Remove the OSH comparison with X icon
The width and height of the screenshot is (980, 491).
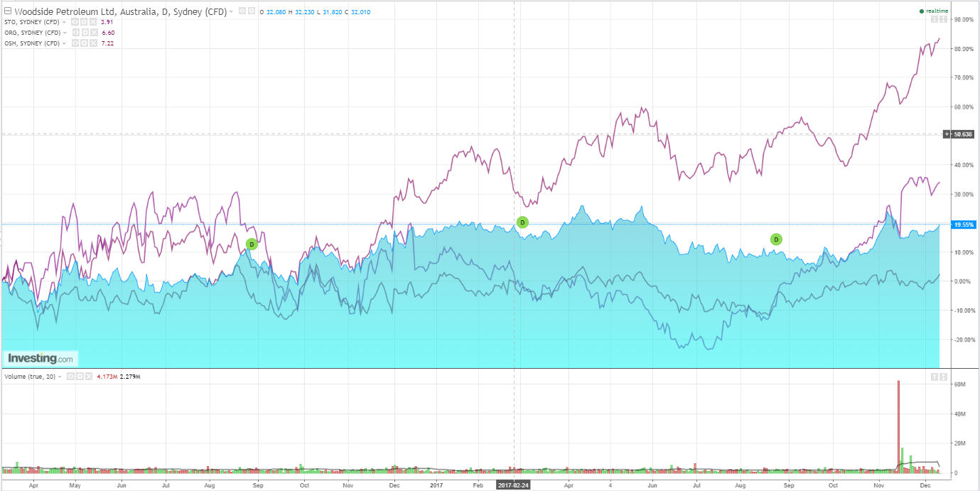pos(93,43)
